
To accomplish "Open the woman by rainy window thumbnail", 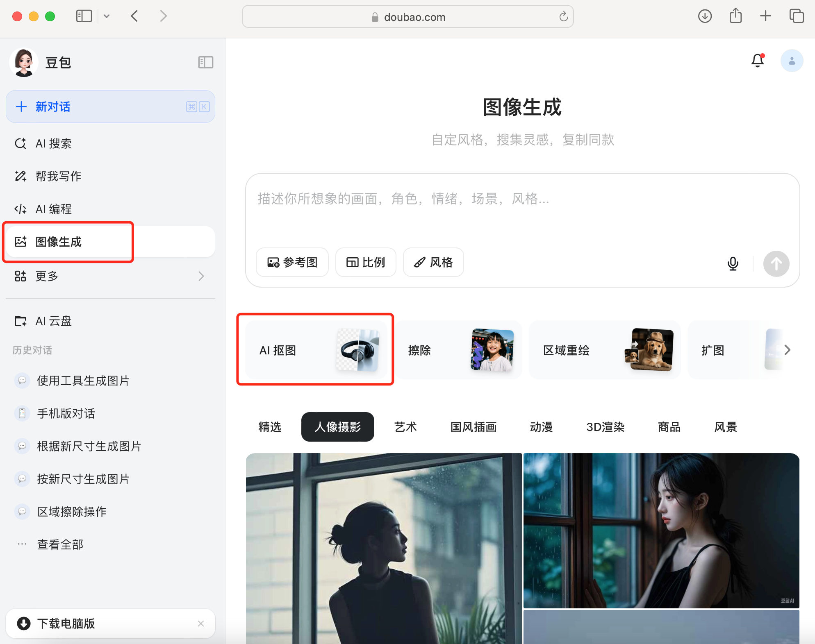I will coord(661,531).
